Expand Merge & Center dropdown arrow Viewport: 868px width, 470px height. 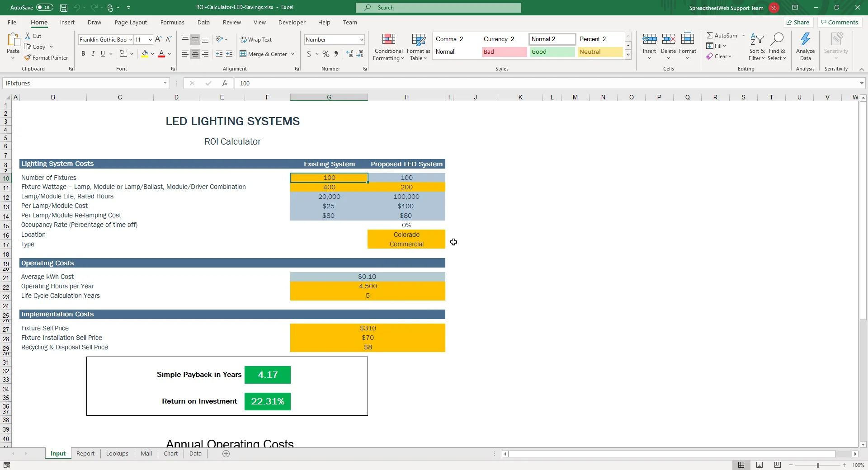(293, 54)
